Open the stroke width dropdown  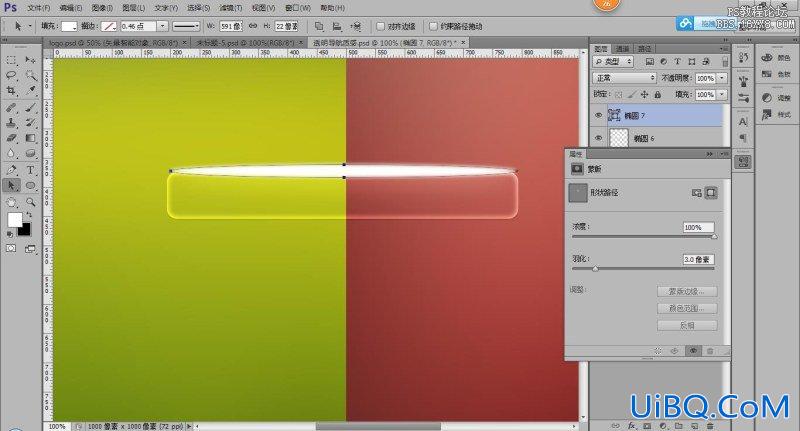pyautogui.click(x=162, y=26)
